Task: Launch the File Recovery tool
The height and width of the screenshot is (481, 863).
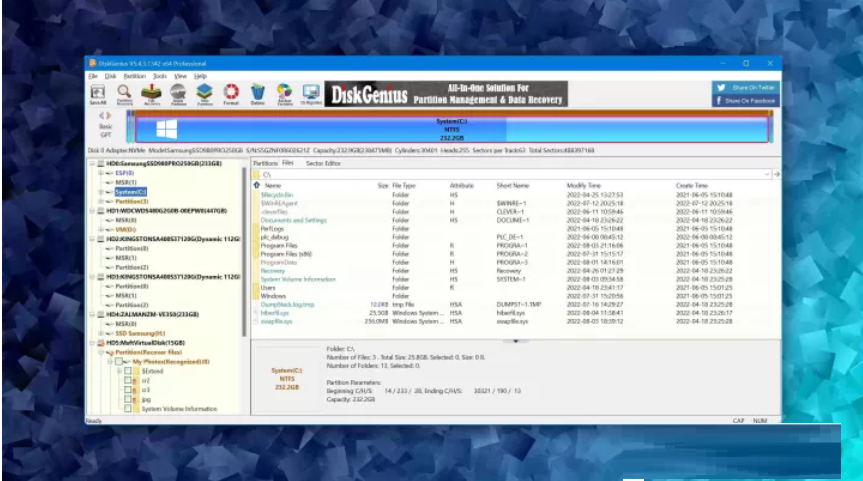Action: [x=151, y=94]
